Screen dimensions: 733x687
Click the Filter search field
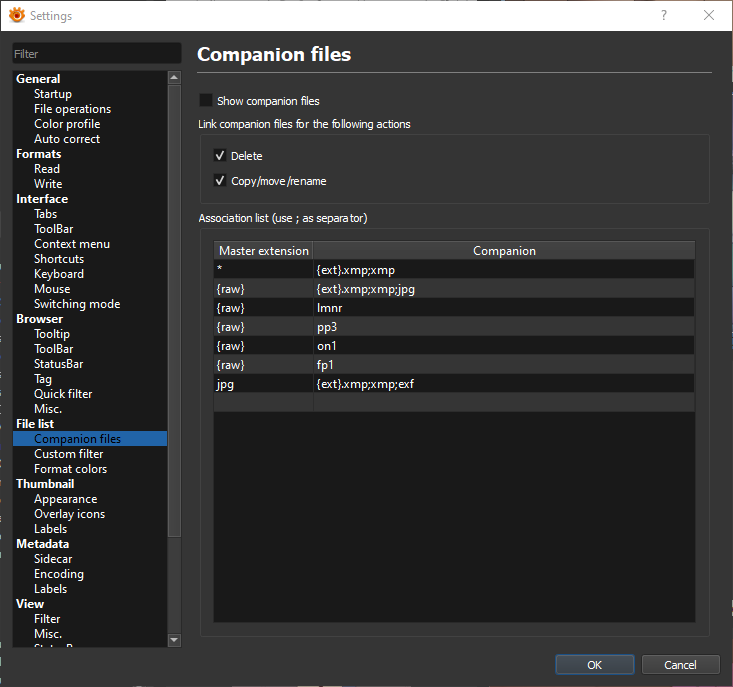(x=96, y=54)
